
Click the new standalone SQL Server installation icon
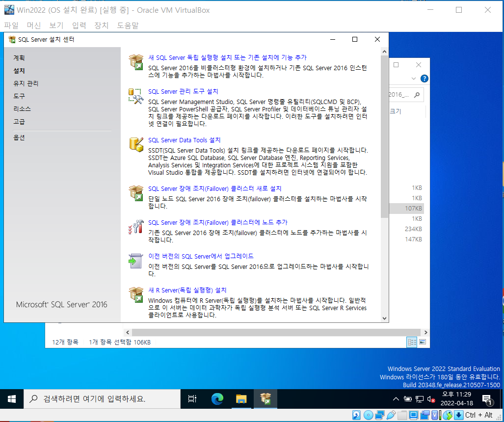(136, 62)
